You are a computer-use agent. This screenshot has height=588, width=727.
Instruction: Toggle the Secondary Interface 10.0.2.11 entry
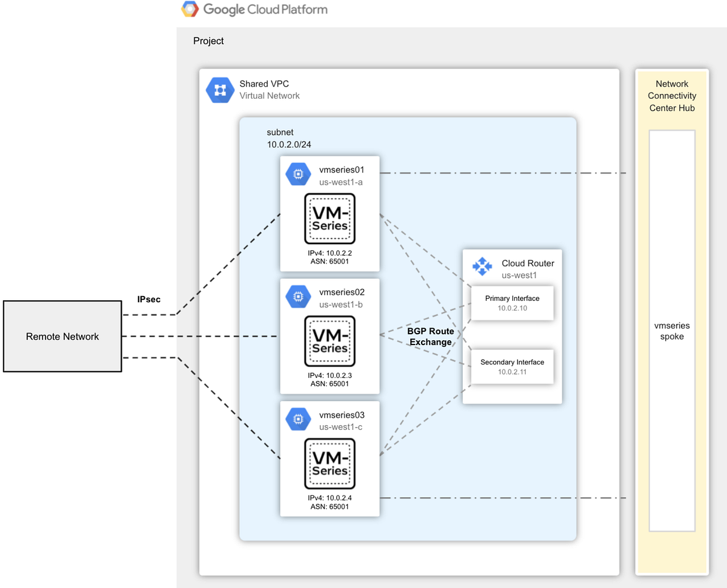[512, 367]
